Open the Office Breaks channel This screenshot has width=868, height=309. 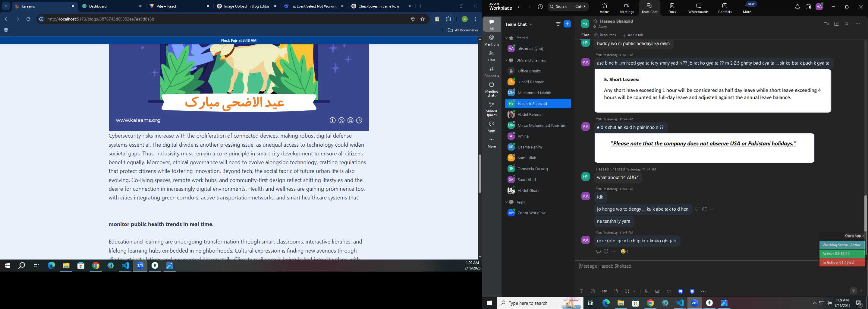click(x=538, y=71)
